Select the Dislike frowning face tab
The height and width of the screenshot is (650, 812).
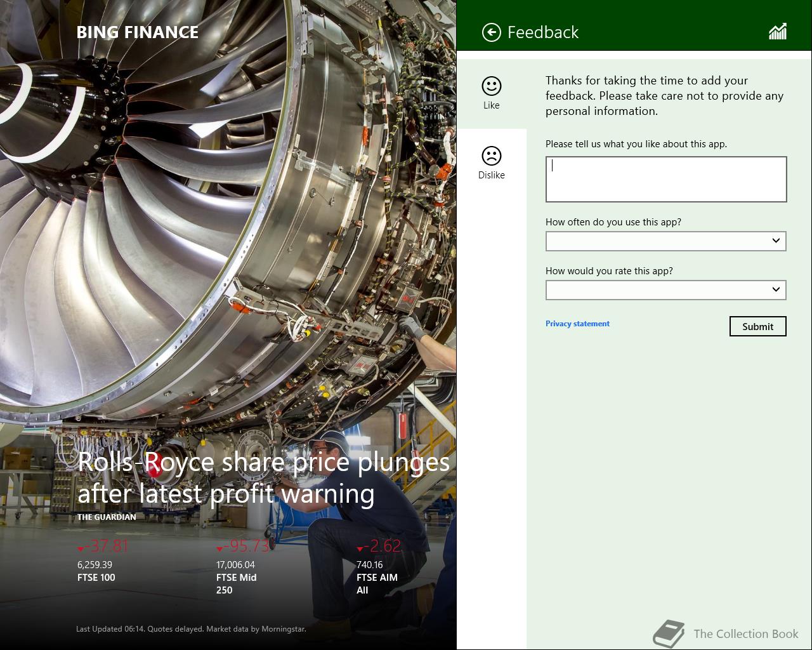(492, 163)
